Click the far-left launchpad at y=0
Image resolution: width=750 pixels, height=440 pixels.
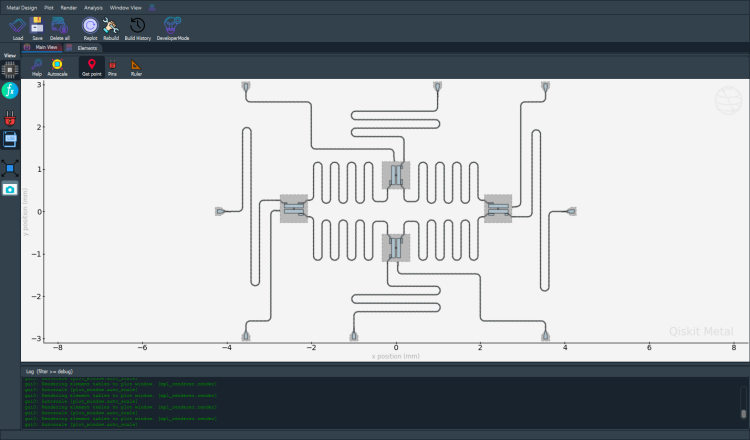pos(220,211)
